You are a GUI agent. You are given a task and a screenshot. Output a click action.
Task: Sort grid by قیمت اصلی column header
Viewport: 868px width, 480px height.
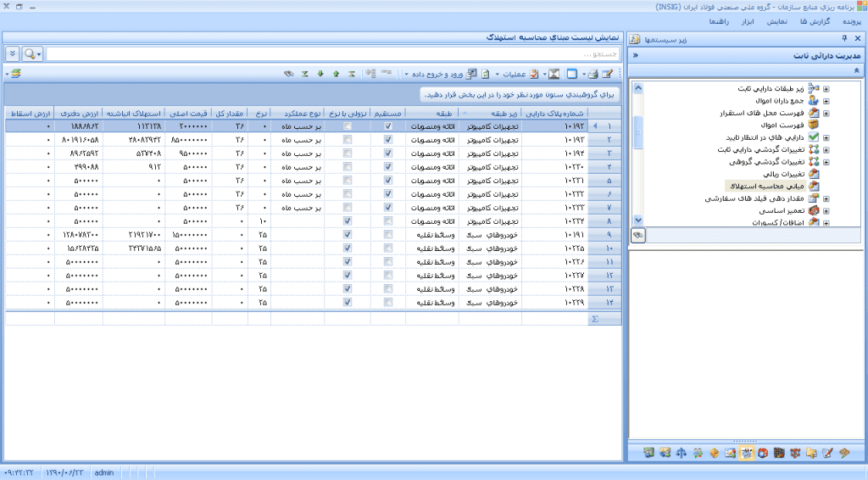(x=186, y=113)
